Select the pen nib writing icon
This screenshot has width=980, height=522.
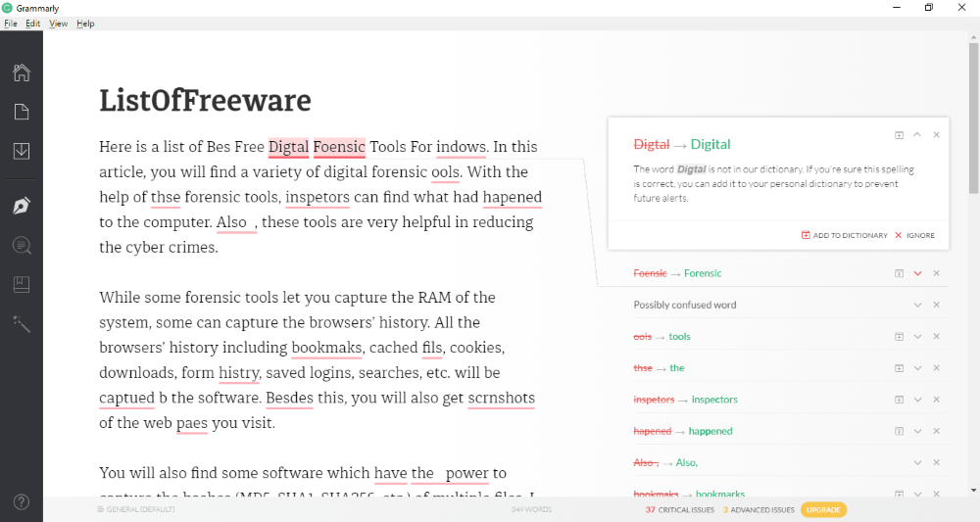pyautogui.click(x=22, y=206)
